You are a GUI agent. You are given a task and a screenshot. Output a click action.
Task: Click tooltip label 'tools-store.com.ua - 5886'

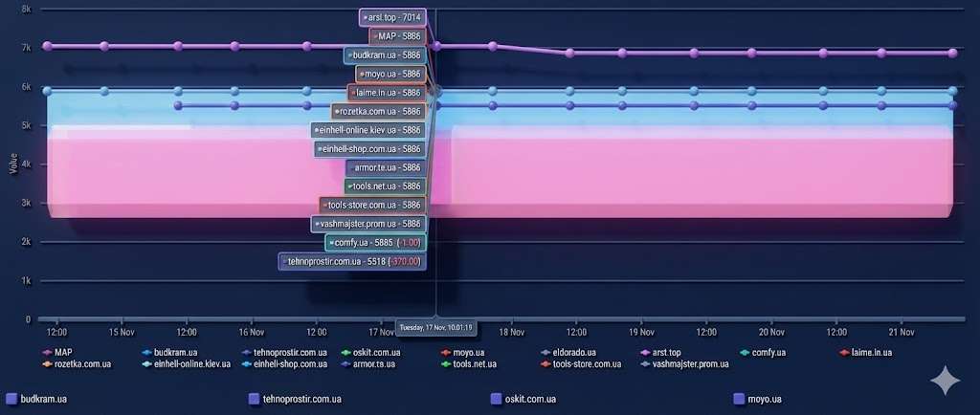[x=373, y=205]
